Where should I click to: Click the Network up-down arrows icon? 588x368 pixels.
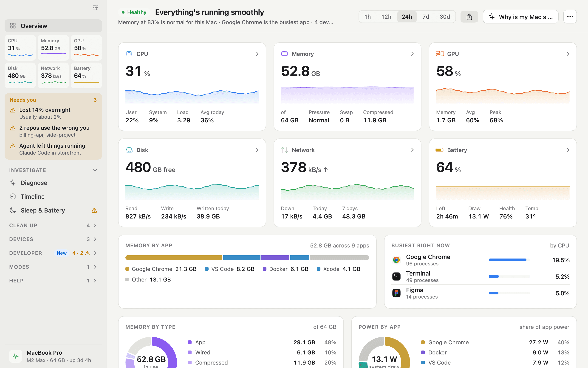coord(284,150)
